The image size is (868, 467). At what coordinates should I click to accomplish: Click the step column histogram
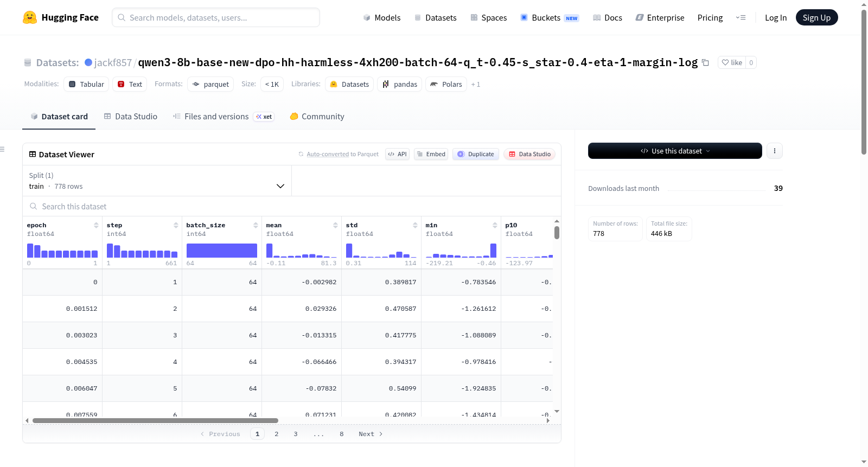[x=142, y=251]
